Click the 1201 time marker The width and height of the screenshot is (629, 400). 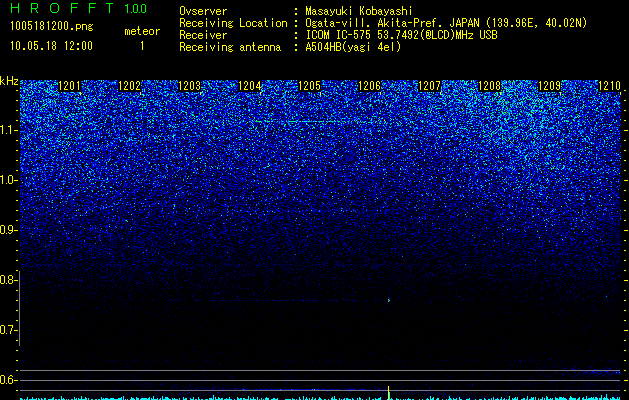tap(69, 86)
